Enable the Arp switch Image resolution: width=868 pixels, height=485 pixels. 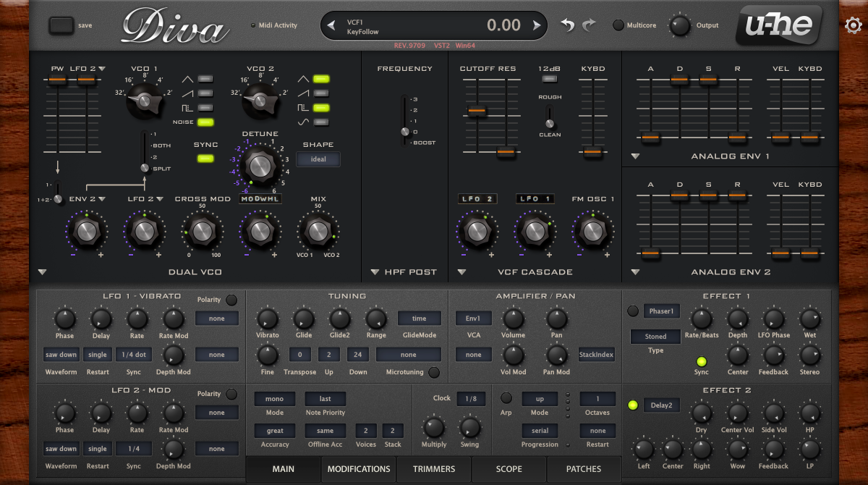[x=506, y=398]
